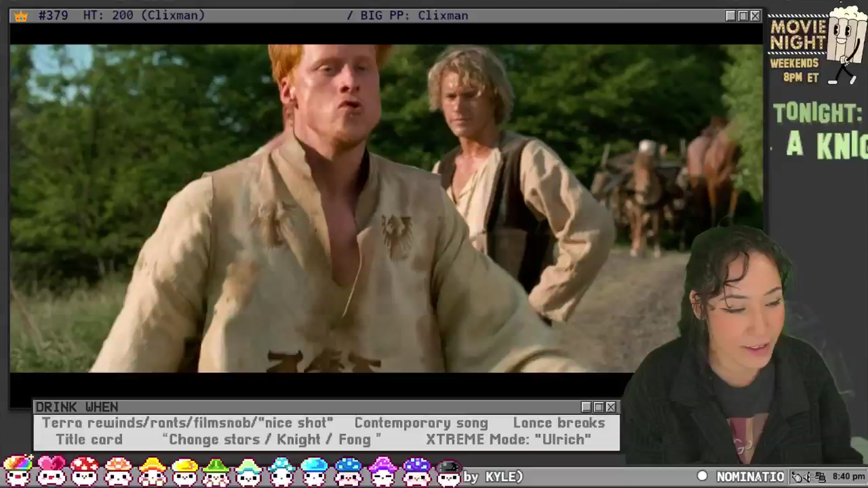Click the teal spotted mushroom icon
The width and height of the screenshot is (868, 488).
(x=281, y=471)
